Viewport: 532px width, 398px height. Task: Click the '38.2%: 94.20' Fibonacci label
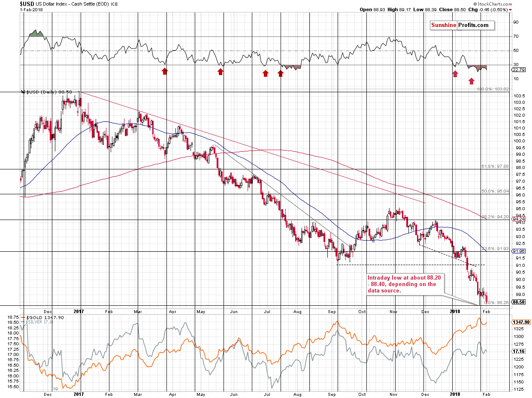[495, 217]
